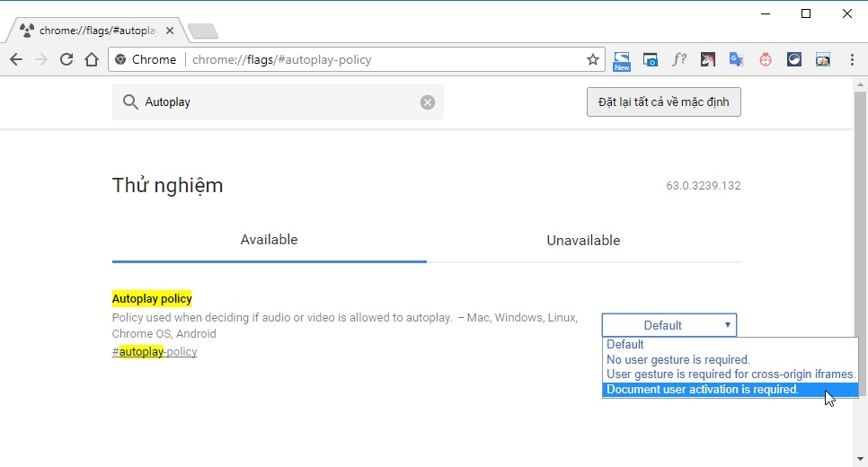Choose the Default option in the list
This screenshot has height=467, width=868.
[x=731, y=344]
